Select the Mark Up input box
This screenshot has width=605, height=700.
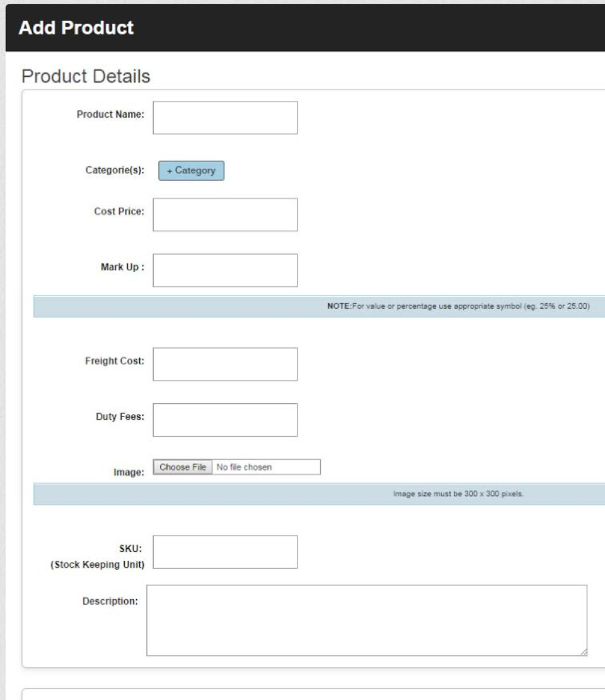224,270
